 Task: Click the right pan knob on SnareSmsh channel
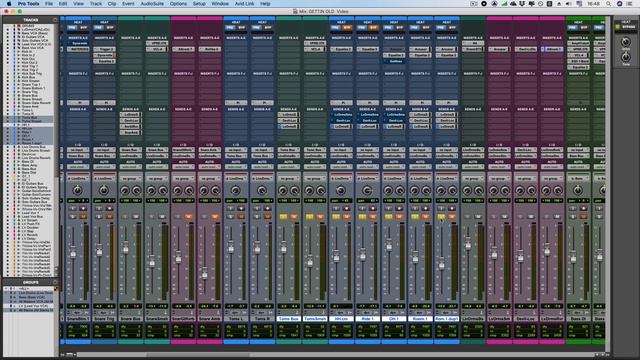coord(162,190)
